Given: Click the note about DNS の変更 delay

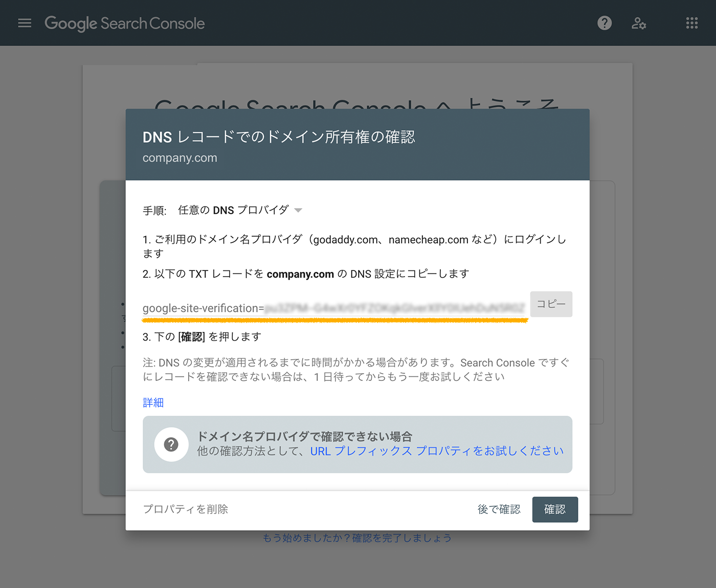Looking at the screenshot, I should [x=356, y=370].
